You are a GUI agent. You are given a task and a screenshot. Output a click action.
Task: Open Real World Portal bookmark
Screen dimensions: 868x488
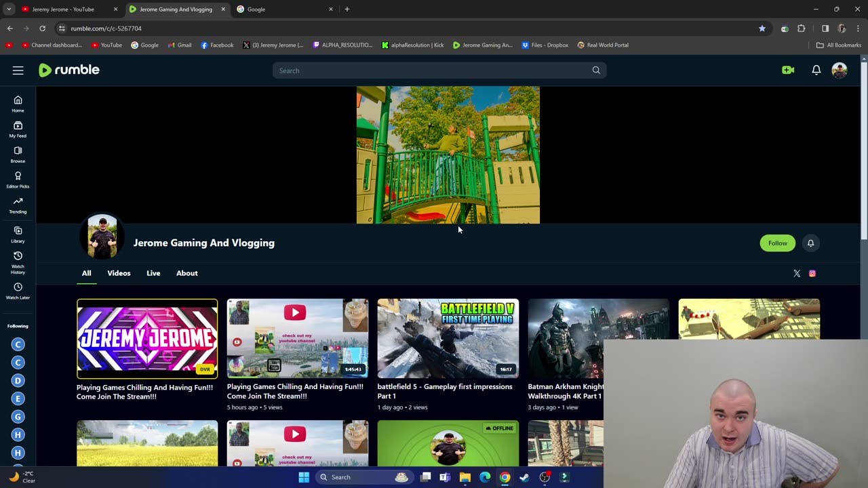[603, 45]
